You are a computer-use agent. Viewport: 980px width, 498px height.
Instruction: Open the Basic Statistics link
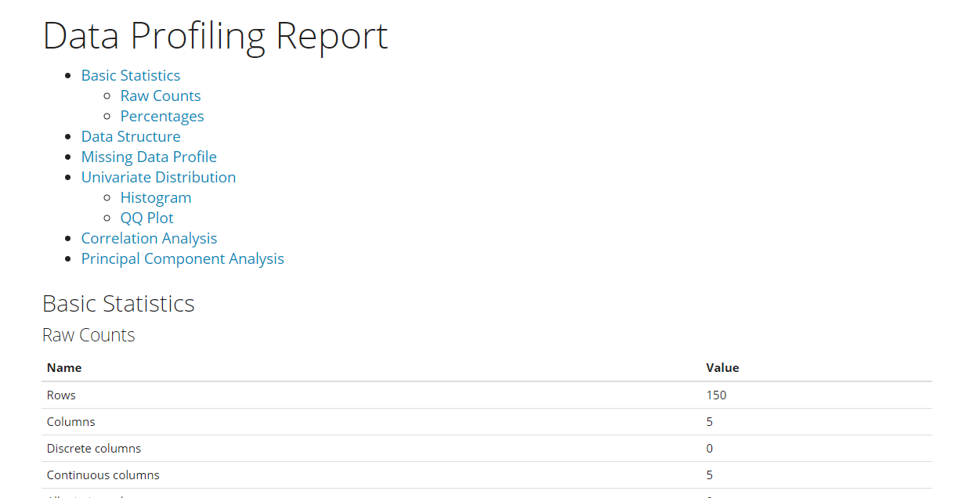[x=131, y=76]
